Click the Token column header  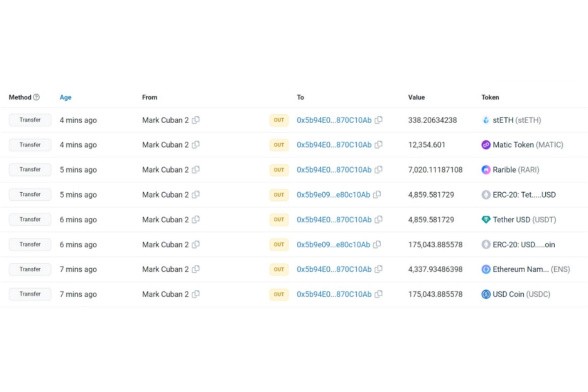tap(490, 98)
